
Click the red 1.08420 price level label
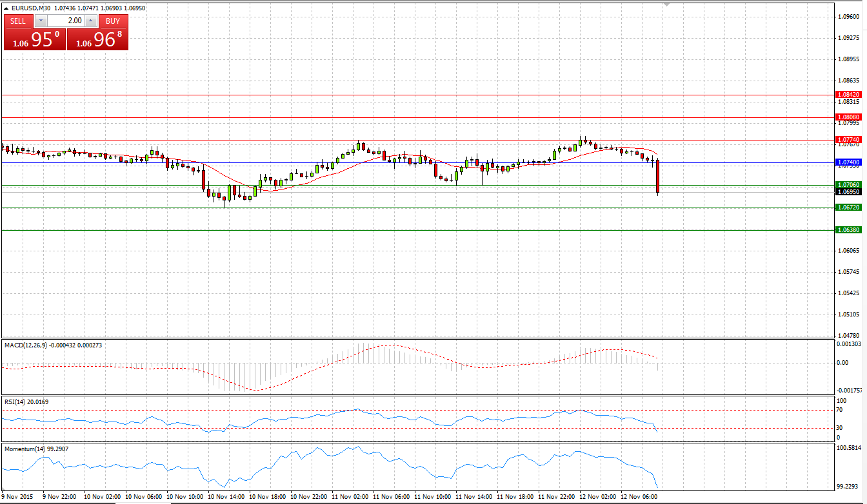pos(848,94)
